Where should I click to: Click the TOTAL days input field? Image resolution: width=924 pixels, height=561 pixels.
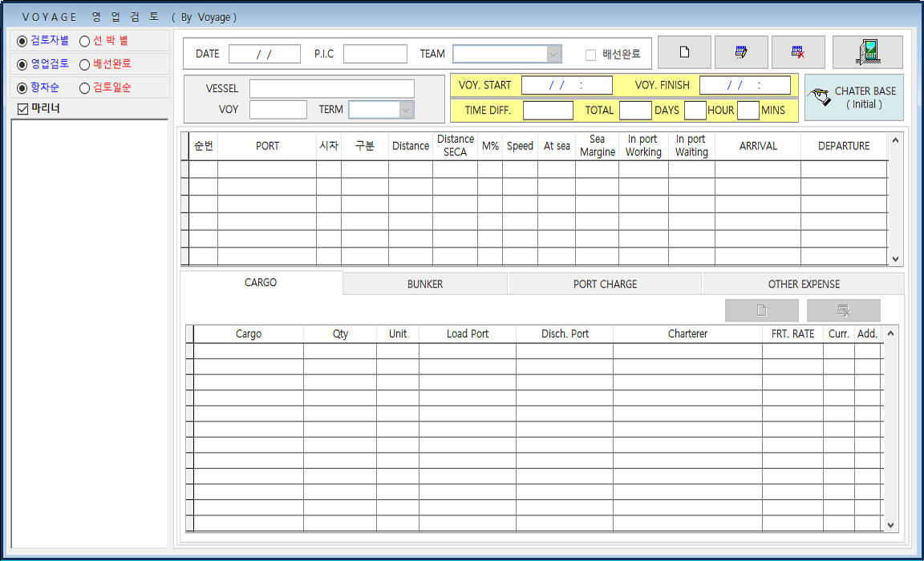[635, 110]
